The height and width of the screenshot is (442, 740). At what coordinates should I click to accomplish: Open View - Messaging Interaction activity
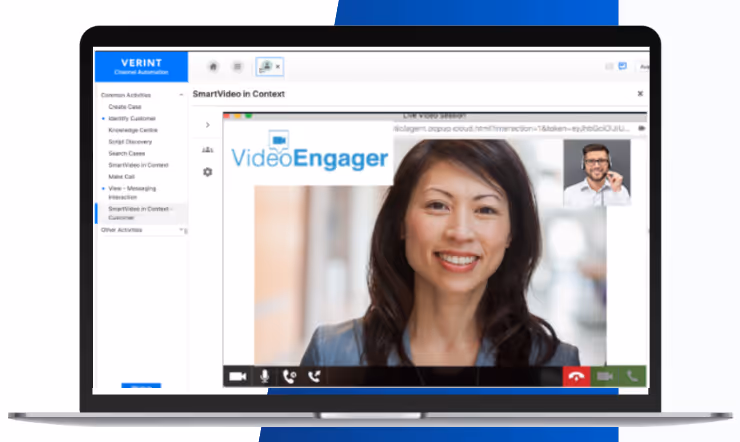tap(132, 192)
